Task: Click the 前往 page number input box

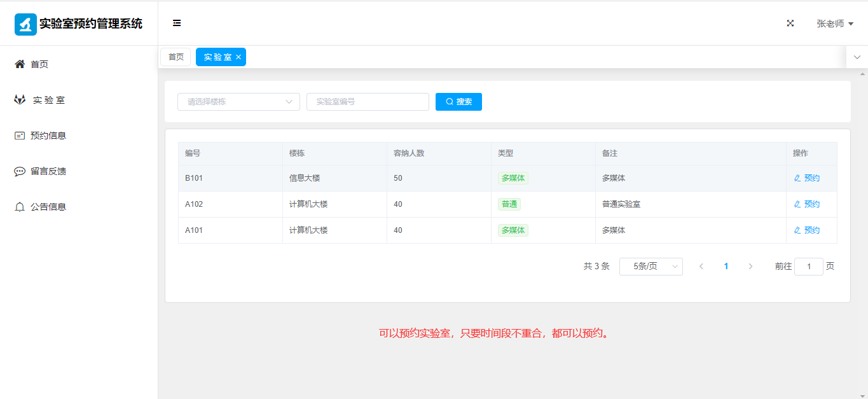Action: click(808, 267)
